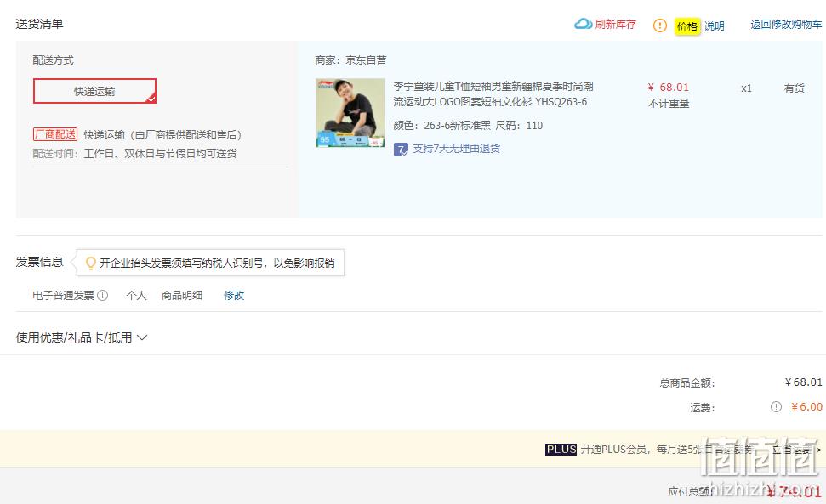Open the Li-Ning kids T-shirt thumbnail
The image size is (826, 504).
350,112
